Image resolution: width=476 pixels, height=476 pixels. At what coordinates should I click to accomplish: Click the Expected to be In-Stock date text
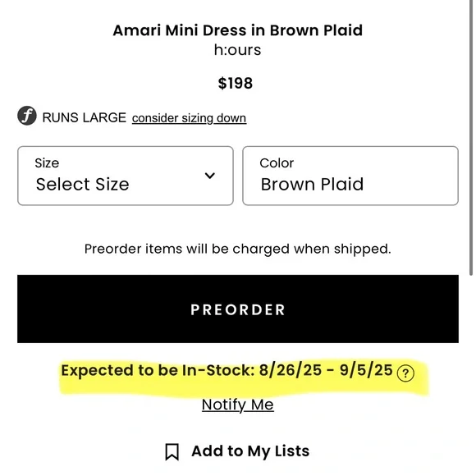click(227, 370)
